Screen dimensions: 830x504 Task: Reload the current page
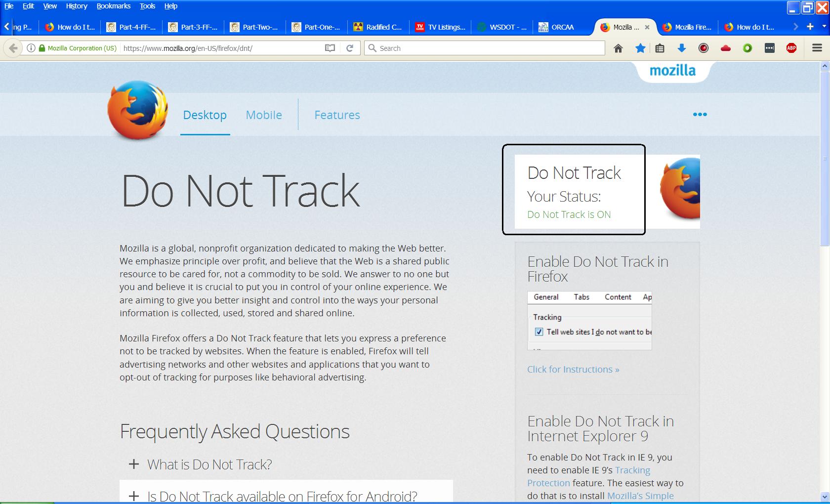pos(350,48)
